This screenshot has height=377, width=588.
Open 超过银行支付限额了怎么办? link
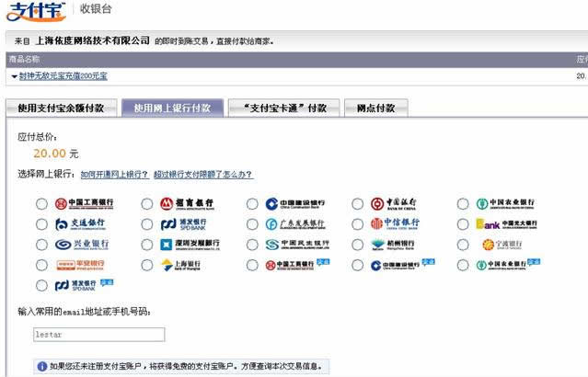[x=203, y=175]
